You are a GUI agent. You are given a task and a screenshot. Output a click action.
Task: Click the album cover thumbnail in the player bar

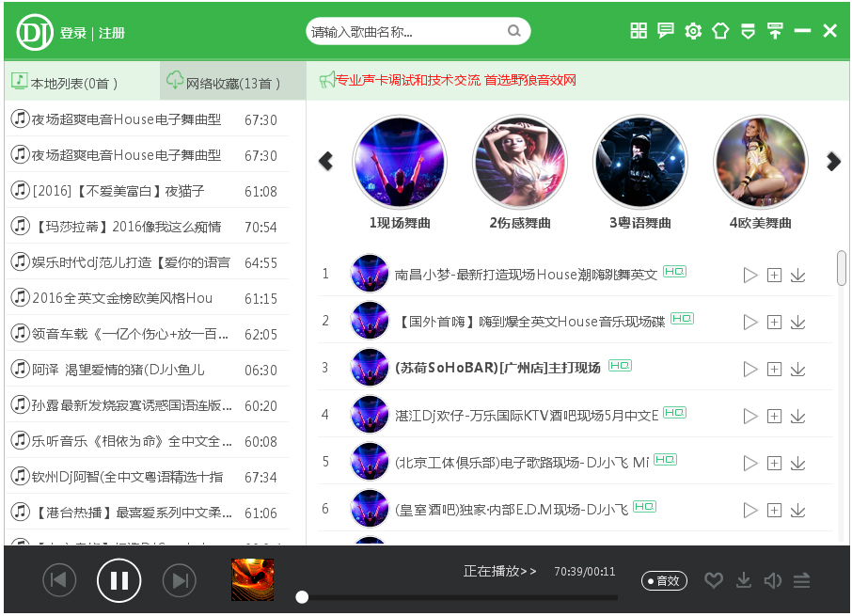pyautogui.click(x=253, y=579)
